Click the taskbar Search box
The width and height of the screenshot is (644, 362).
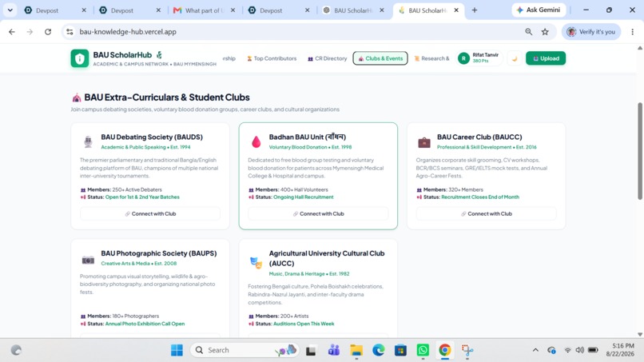pos(244,350)
